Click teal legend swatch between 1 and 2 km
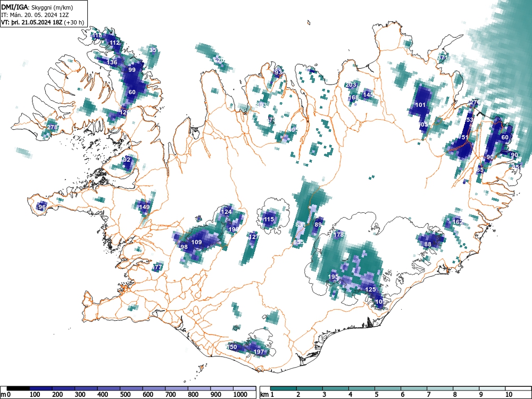532x399 pixels. (284, 388)
